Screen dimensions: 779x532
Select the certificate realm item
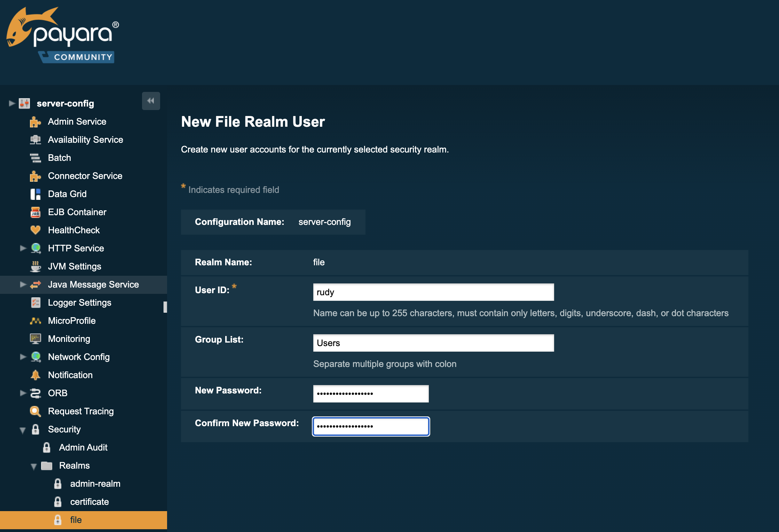[89, 502]
